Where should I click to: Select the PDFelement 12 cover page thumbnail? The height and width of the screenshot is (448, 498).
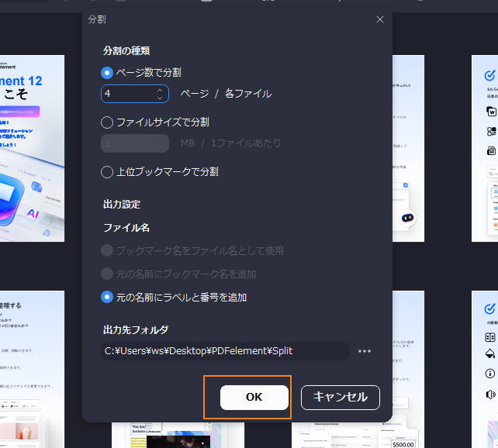click(x=32, y=148)
